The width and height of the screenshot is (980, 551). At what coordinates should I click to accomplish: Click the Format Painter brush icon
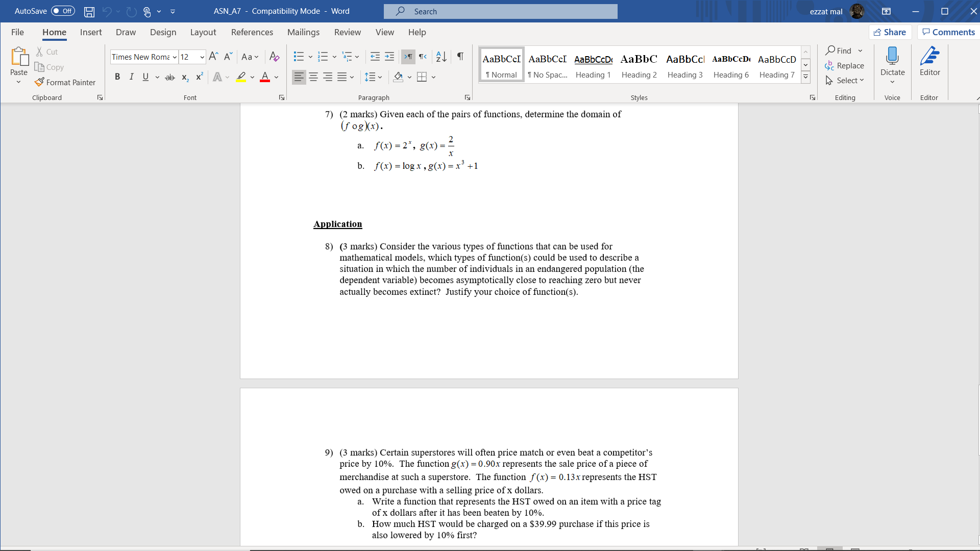click(x=39, y=82)
